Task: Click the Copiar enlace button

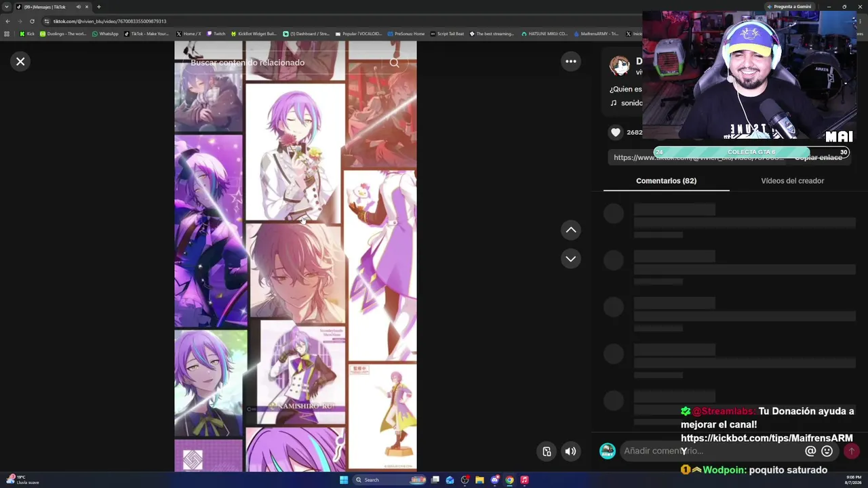Action: pos(818,158)
